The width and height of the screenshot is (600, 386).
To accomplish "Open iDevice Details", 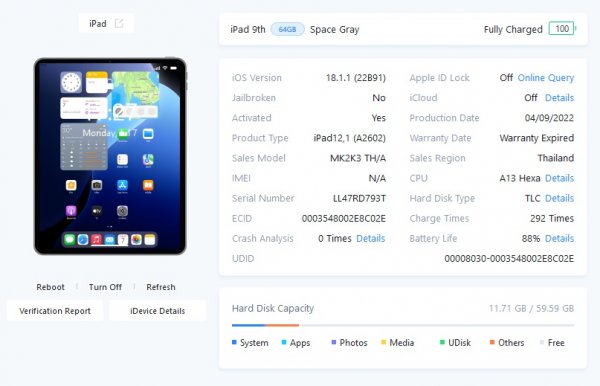I will 158,311.
